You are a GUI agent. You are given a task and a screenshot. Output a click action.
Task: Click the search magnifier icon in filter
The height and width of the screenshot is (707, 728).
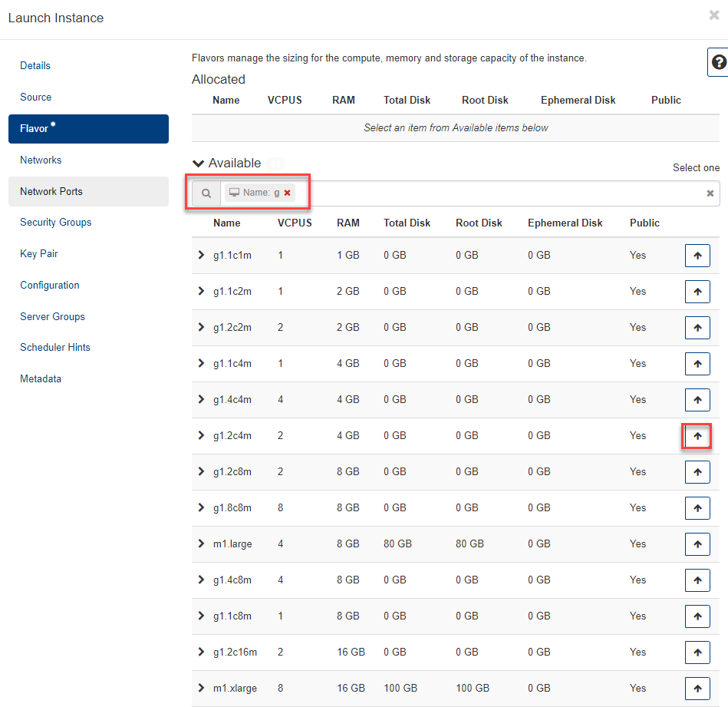(x=206, y=193)
